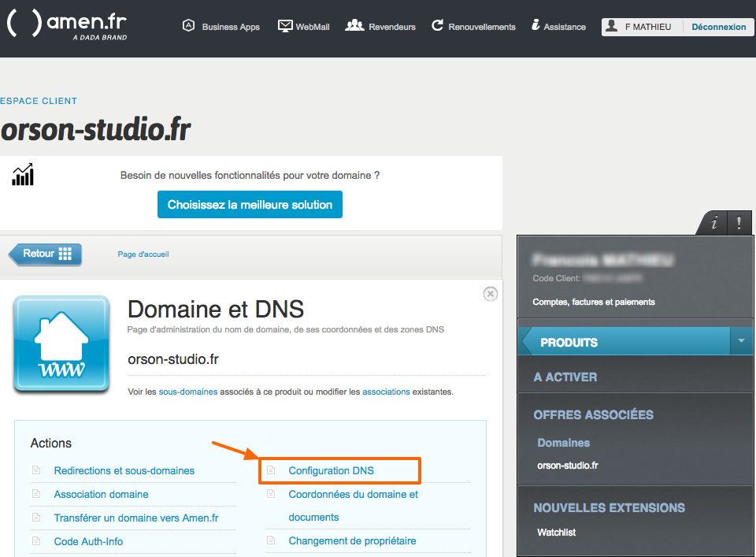Open Configuration DNS action
The width and height of the screenshot is (756, 557).
[332, 470]
